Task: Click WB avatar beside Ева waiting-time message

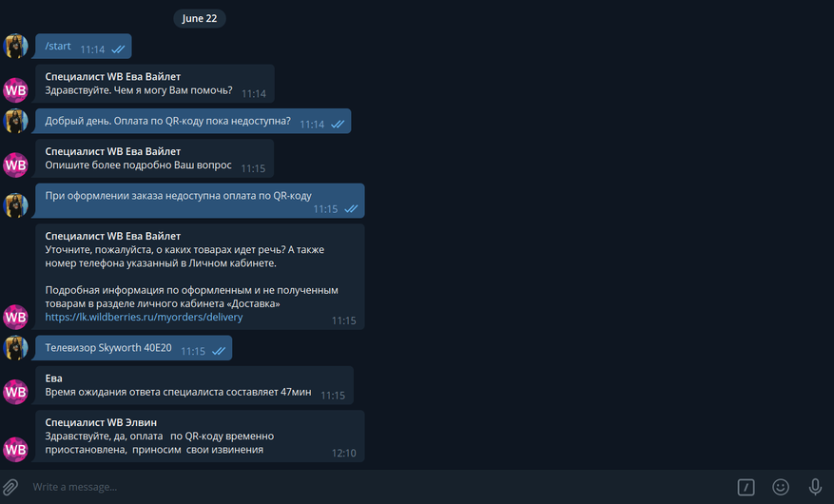Action: point(15,392)
